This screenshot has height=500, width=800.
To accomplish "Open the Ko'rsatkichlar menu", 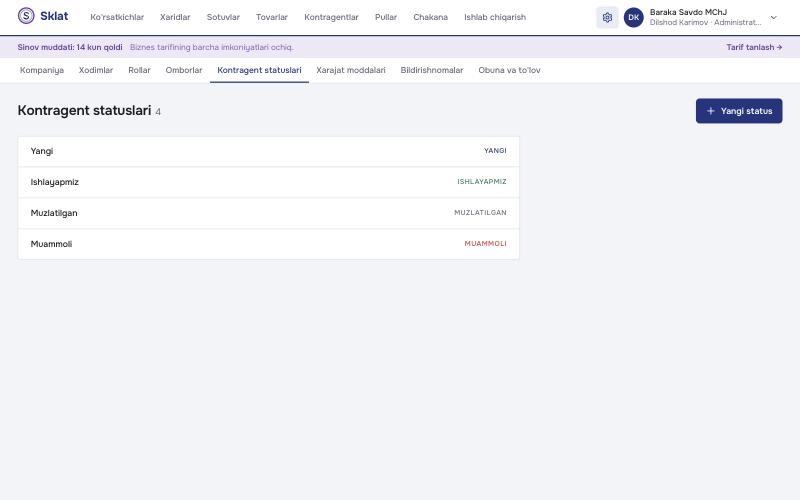I will click(x=117, y=17).
